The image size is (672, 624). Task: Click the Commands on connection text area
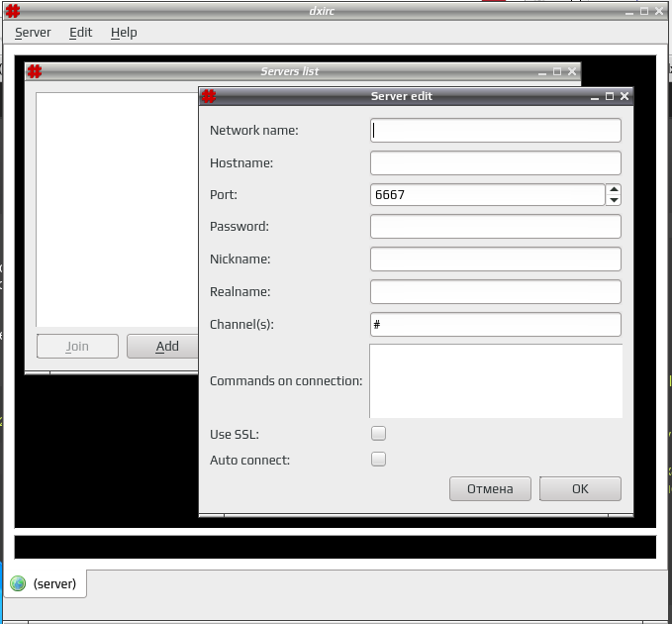point(496,380)
